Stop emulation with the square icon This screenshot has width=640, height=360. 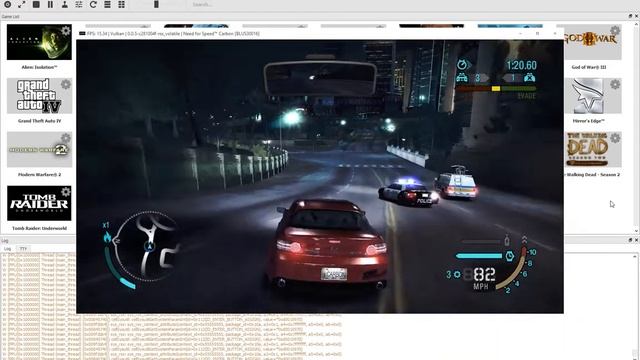[36, 4]
